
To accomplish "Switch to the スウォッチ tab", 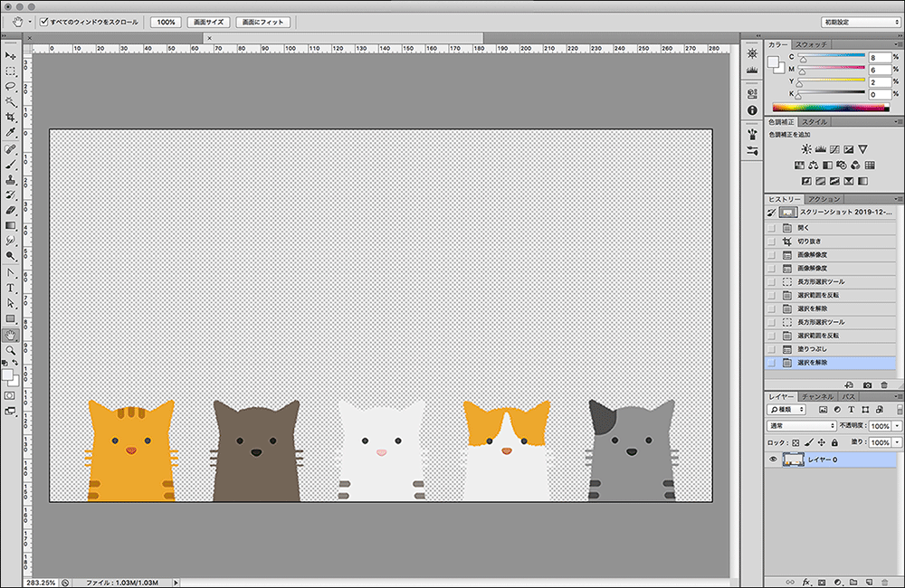I will tap(810, 44).
